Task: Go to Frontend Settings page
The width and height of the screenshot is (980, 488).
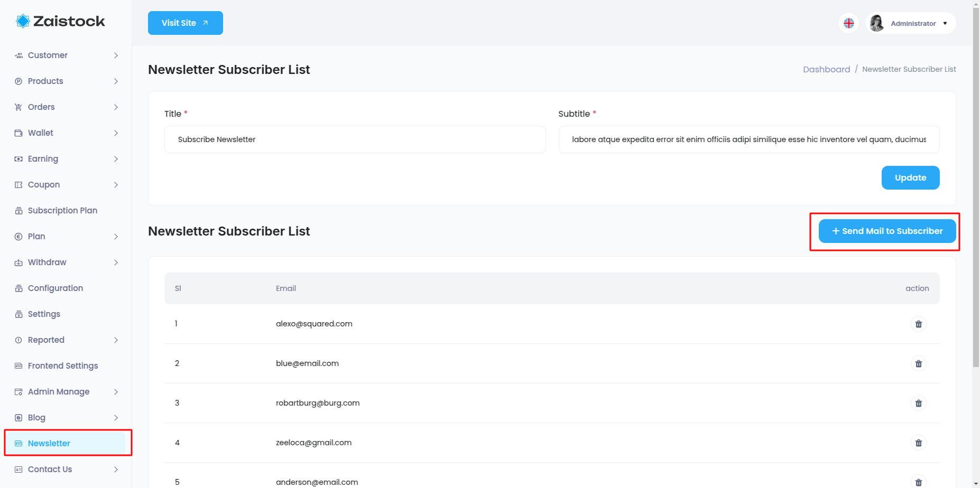Action: coord(63,365)
